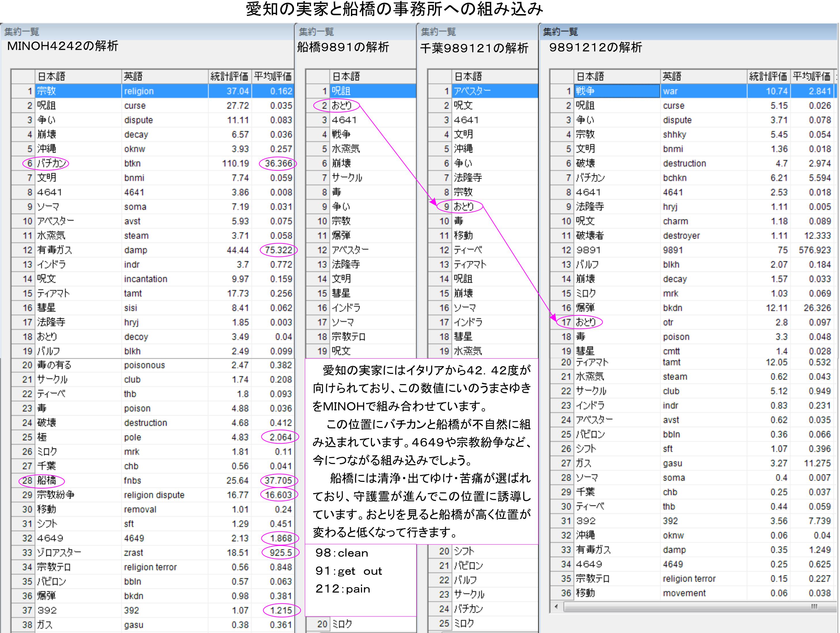The width and height of the screenshot is (840, 633).
Task: Select おとり row 9 in 千葉989121 table
Action: point(464,207)
